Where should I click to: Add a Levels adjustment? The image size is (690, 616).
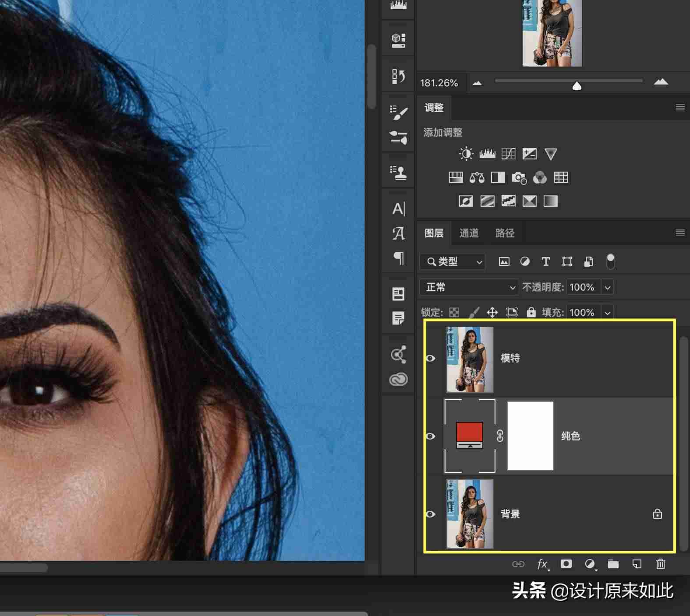pos(487,154)
